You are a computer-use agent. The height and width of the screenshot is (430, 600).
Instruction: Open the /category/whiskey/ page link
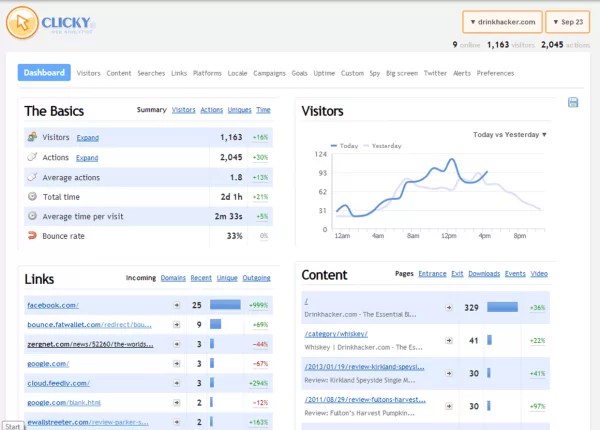pos(336,334)
